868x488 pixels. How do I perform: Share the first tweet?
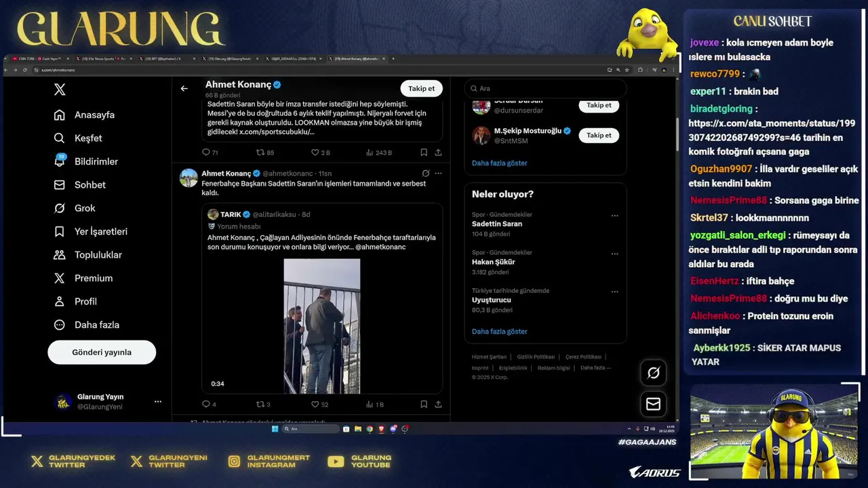pos(438,152)
